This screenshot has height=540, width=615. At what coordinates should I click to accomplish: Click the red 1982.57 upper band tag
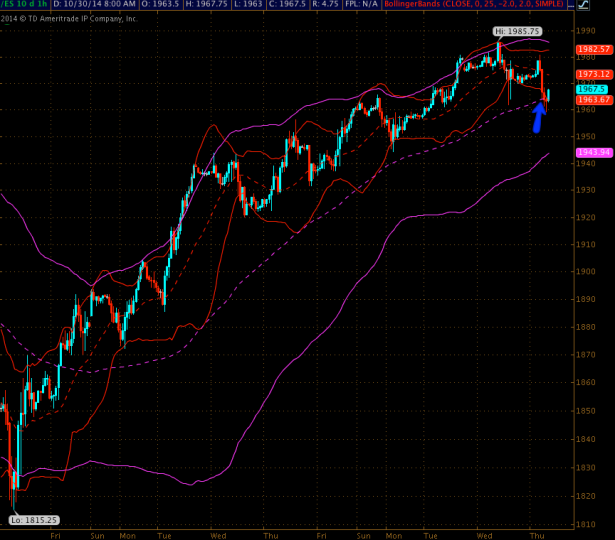click(592, 49)
